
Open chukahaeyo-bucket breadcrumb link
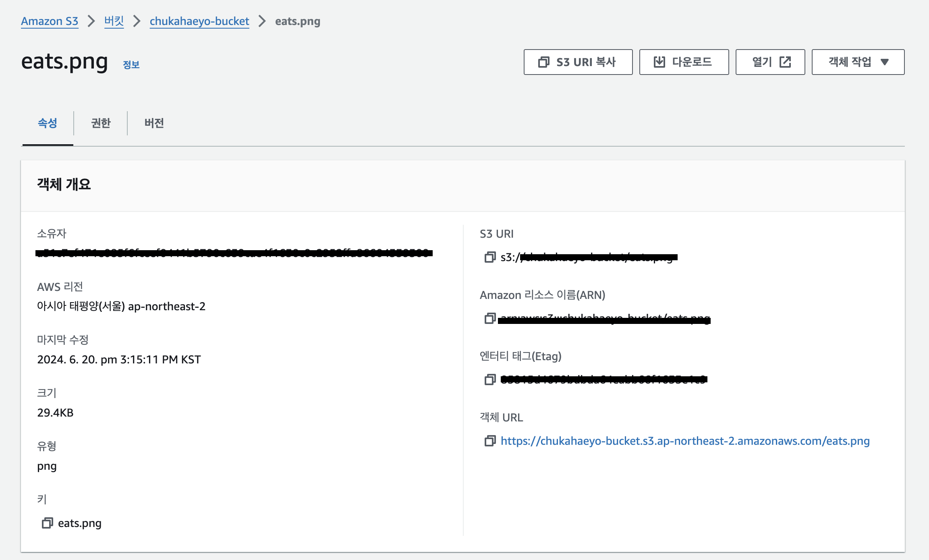(199, 21)
